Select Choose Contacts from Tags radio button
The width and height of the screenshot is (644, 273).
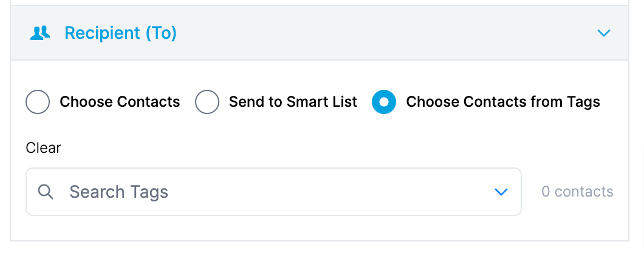coord(384,102)
